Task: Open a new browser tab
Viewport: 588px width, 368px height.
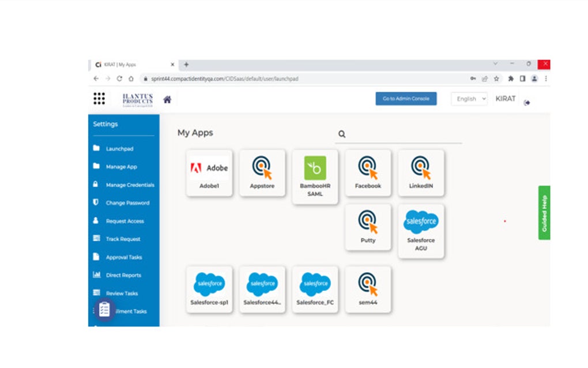Action: [x=186, y=65]
